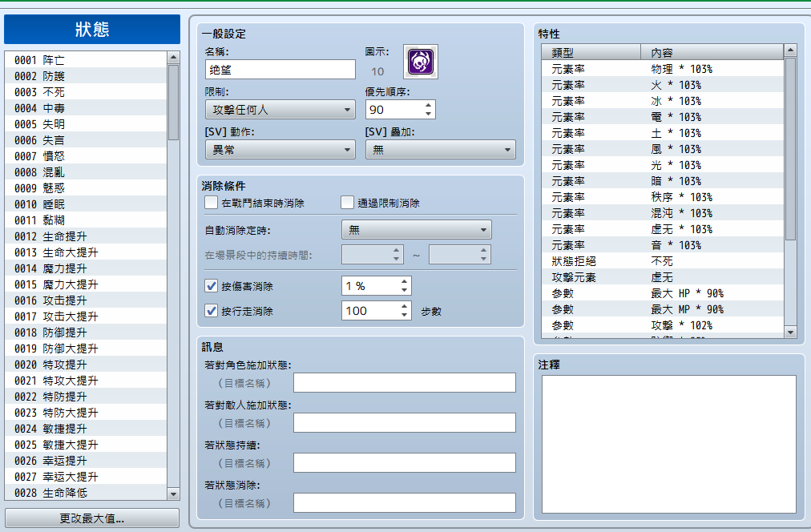The width and height of the screenshot is (811, 532).
Task: Click the 若狀態持續 message field
Action: (405, 463)
